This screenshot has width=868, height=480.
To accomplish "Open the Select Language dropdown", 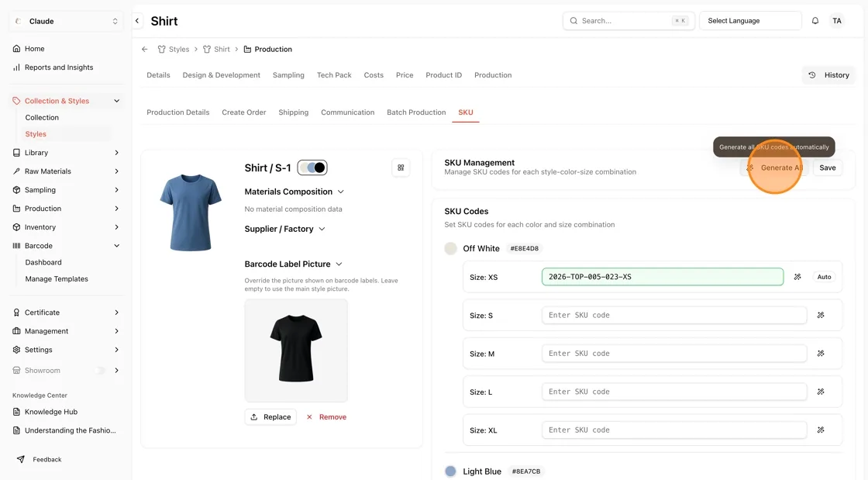I will coord(750,21).
